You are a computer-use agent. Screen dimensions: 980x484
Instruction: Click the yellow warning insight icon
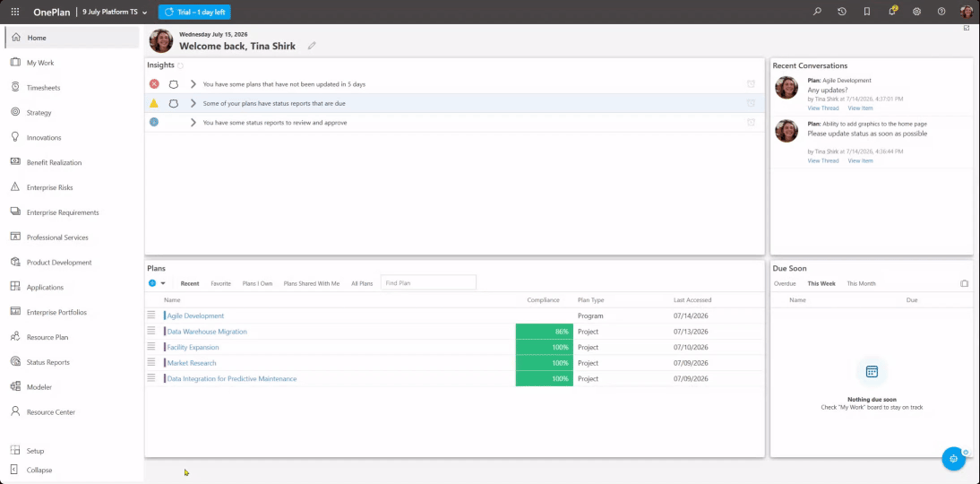[x=154, y=103]
